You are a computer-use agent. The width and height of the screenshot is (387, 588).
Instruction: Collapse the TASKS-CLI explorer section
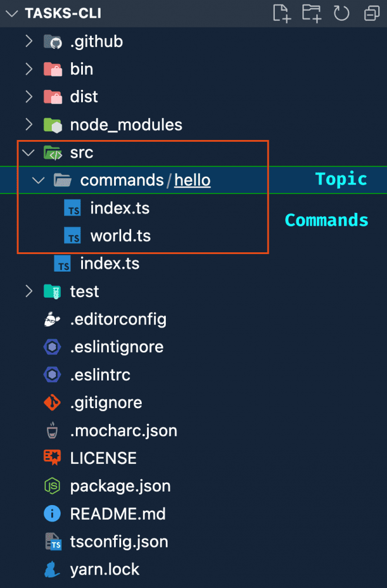(11, 14)
